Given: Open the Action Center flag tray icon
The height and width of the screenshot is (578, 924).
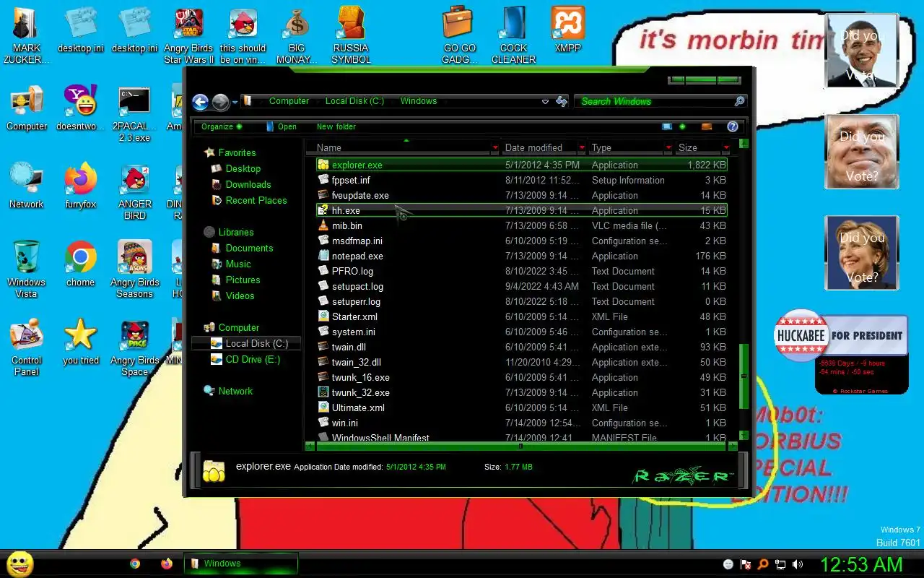Looking at the screenshot, I should [746, 564].
